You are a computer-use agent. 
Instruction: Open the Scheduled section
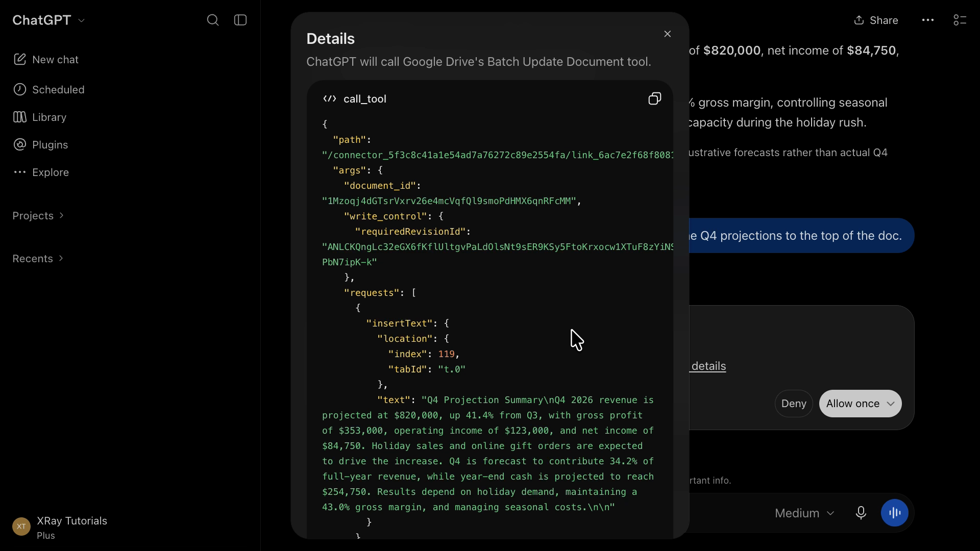[49, 90]
